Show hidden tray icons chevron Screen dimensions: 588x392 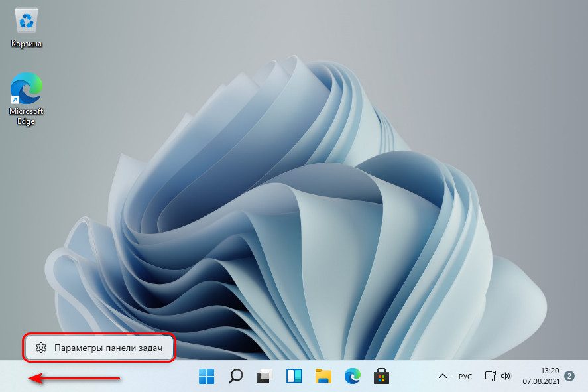click(443, 376)
